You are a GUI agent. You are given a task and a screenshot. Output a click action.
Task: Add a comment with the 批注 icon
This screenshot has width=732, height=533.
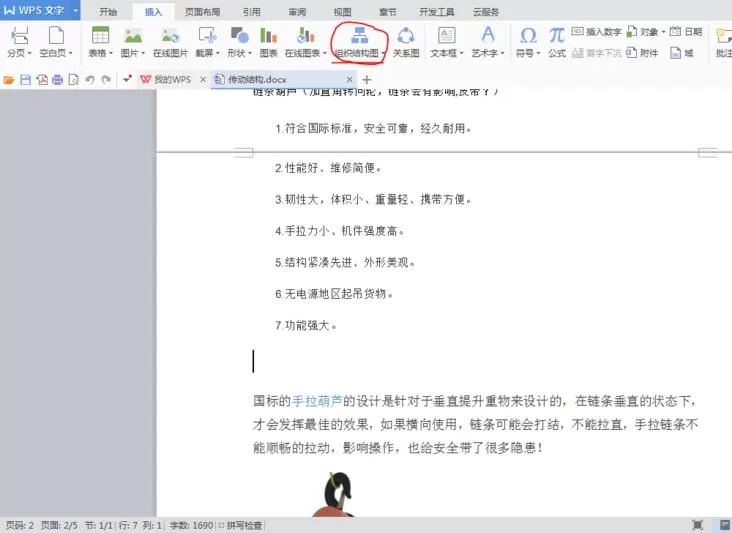pos(724,42)
